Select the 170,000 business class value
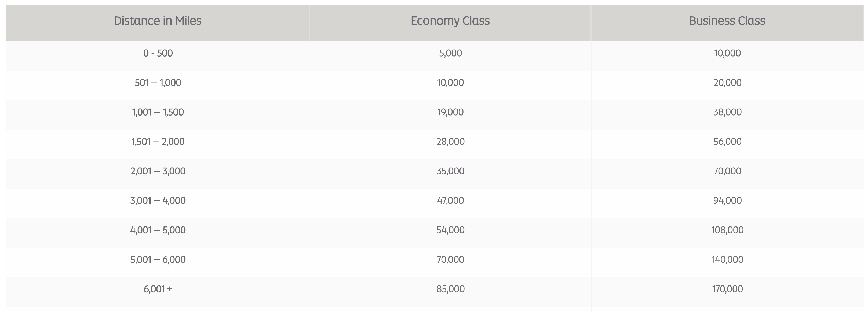Screen dimensions: 868x312 [727, 289]
